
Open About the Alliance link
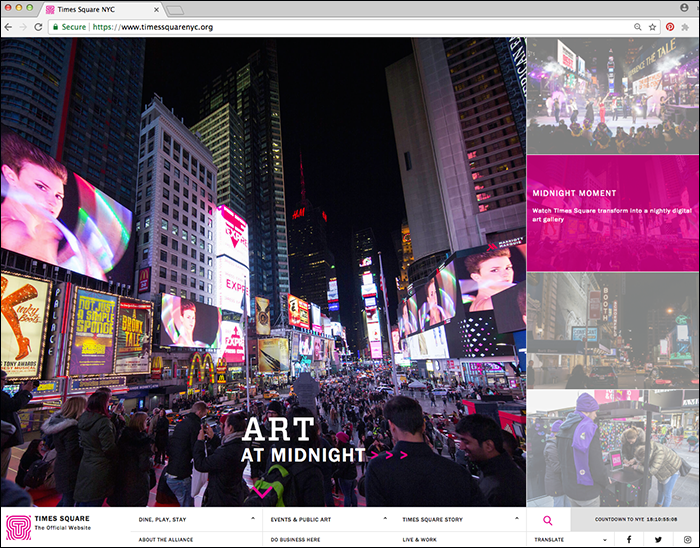click(166, 540)
